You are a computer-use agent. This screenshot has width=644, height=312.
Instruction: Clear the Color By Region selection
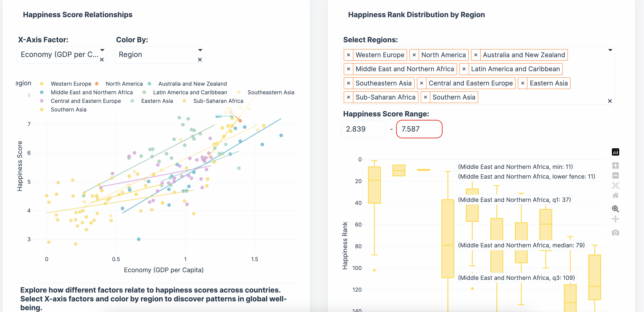(200, 60)
